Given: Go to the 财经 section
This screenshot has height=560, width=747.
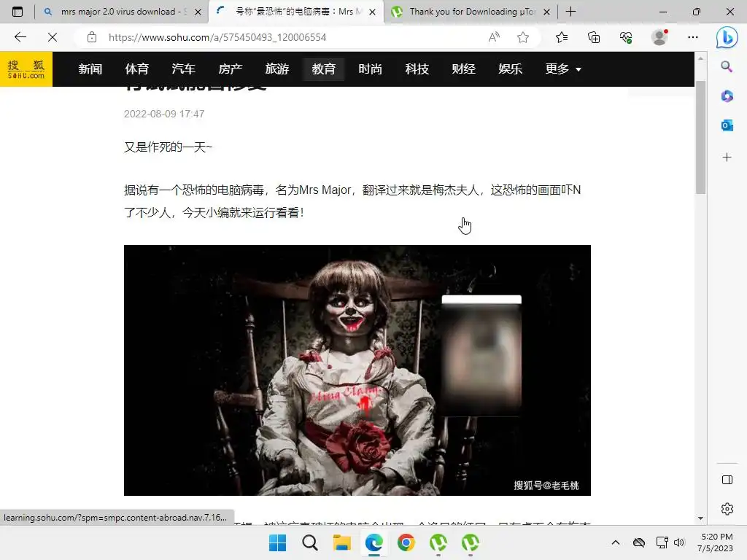Looking at the screenshot, I should pos(463,69).
